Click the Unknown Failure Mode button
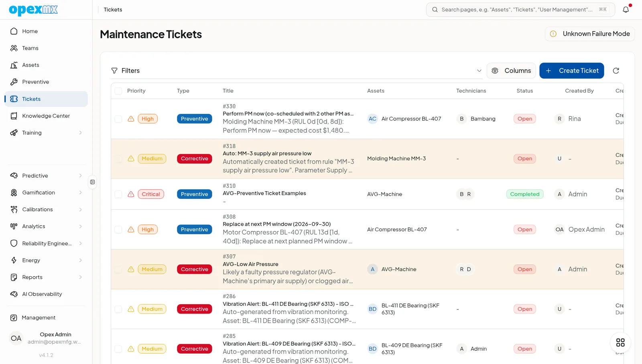Viewport: 642px width, 364px height. pos(590,34)
